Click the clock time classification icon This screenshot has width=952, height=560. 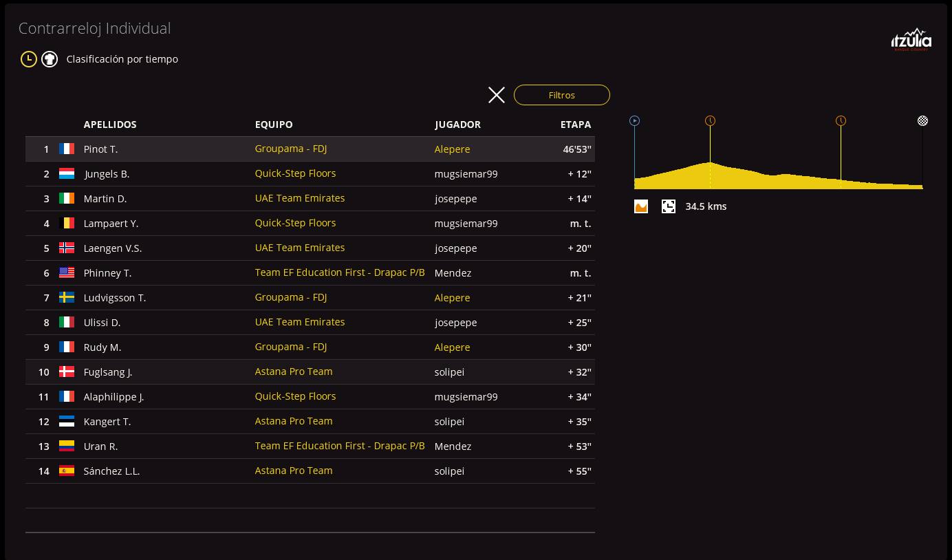click(28, 59)
